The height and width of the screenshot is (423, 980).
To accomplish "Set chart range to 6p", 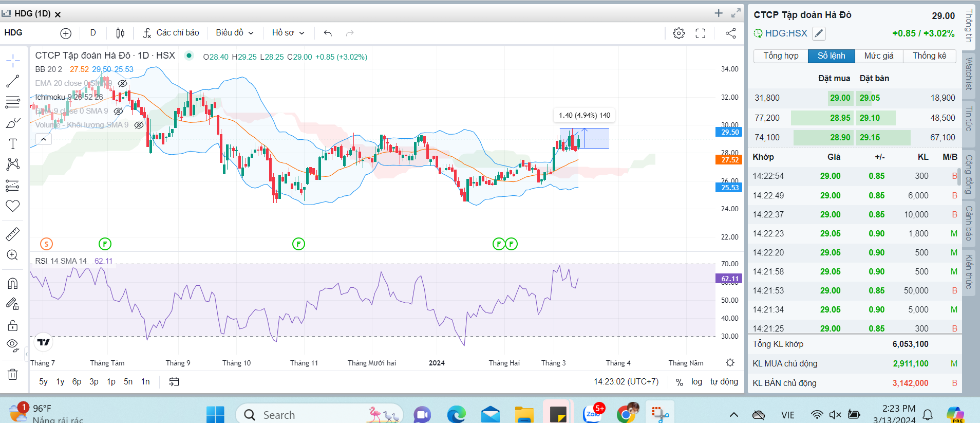I will point(77,382).
